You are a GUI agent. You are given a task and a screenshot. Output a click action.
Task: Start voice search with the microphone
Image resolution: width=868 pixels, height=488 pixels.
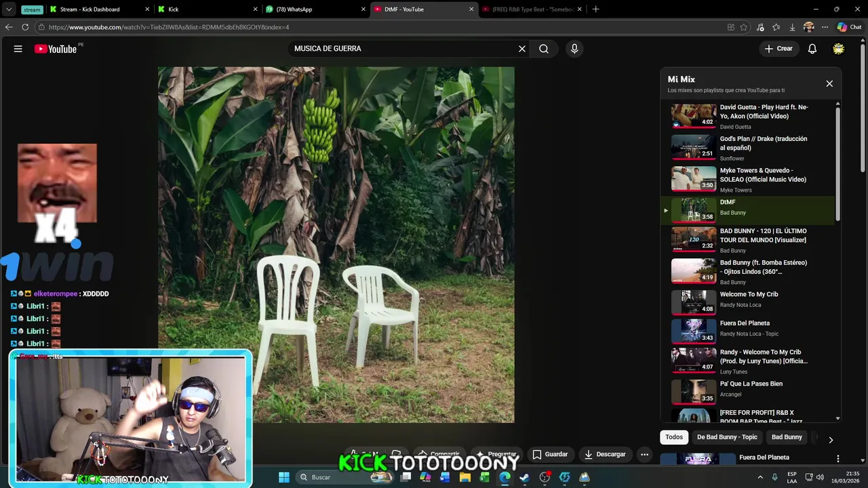tap(574, 49)
